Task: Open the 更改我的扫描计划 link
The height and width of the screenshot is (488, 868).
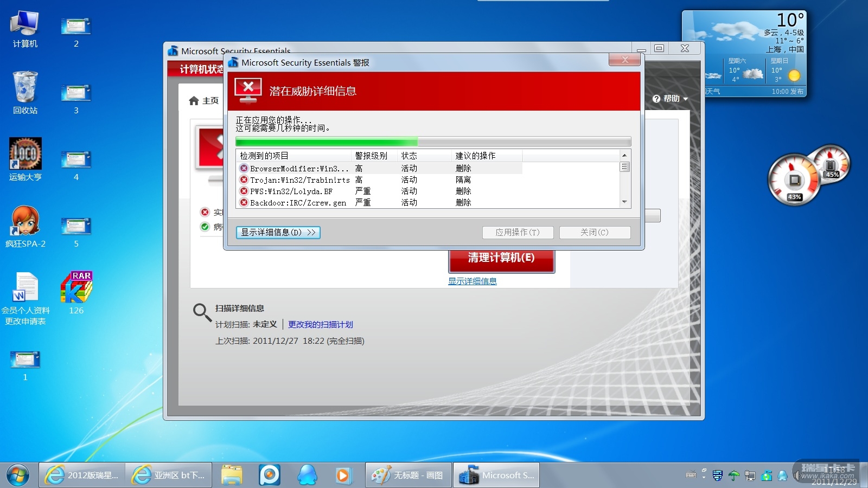Action: [321, 325]
